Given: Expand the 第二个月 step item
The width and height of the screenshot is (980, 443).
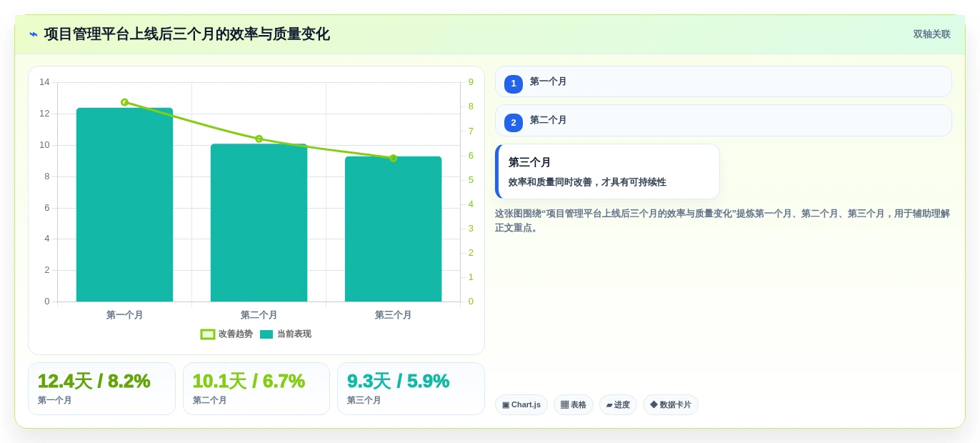Looking at the screenshot, I should coord(723,120).
